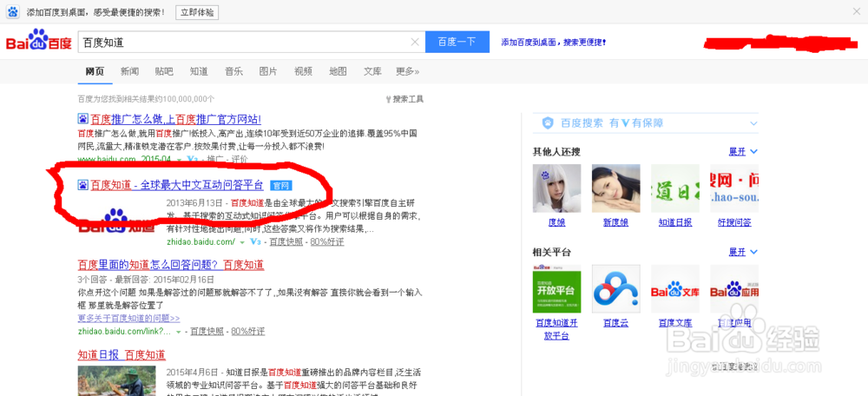
Task: Click paw icon before 百度推广 result title
Action: [82, 118]
